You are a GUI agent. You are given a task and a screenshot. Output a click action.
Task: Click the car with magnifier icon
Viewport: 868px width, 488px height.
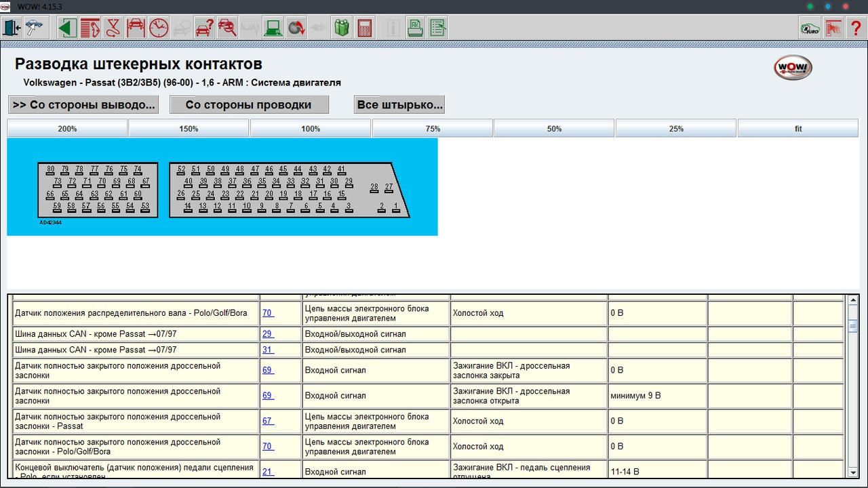[227, 28]
